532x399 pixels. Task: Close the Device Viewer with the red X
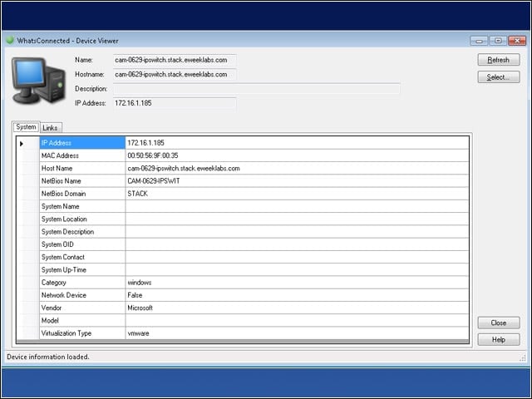click(x=517, y=41)
